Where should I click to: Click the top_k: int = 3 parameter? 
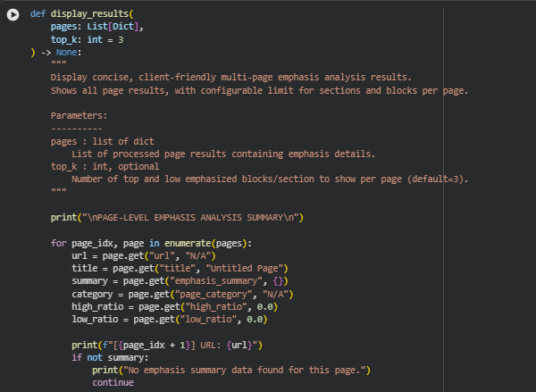[x=87, y=40]
